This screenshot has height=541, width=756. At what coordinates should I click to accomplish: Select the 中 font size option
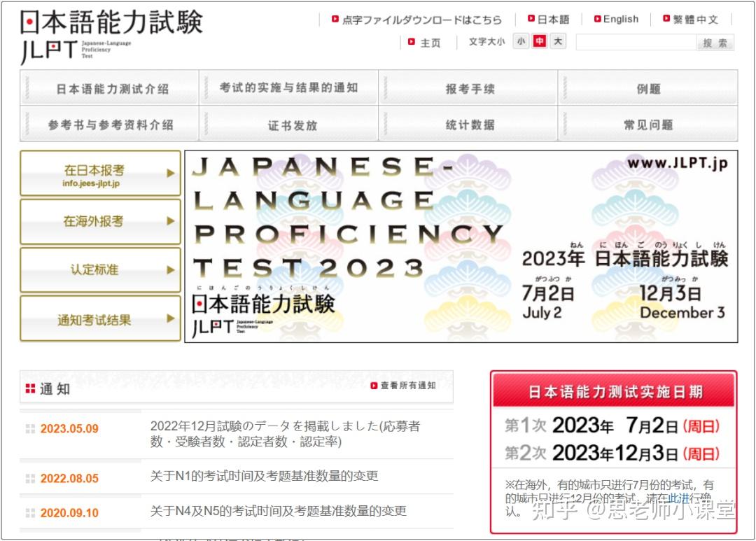539,42
